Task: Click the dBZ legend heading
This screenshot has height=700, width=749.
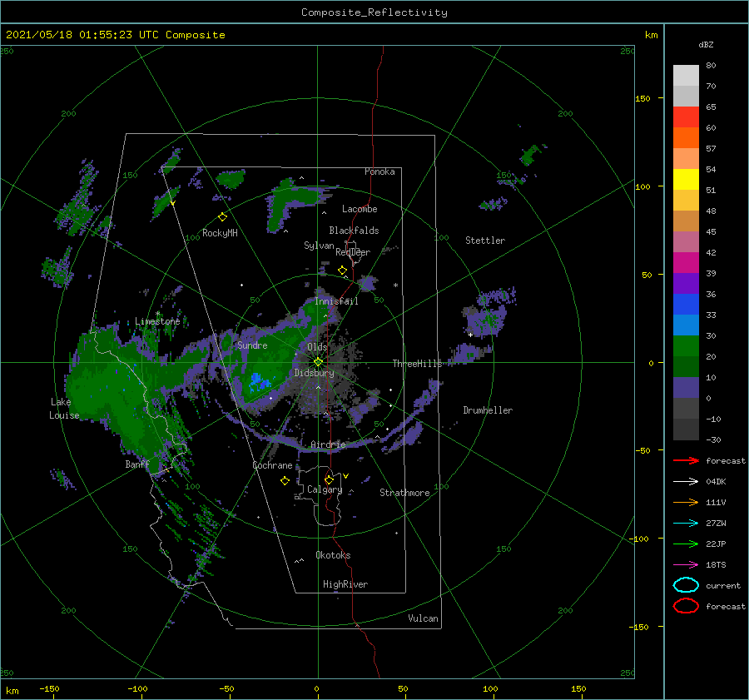Action: (x=706, y=45)
